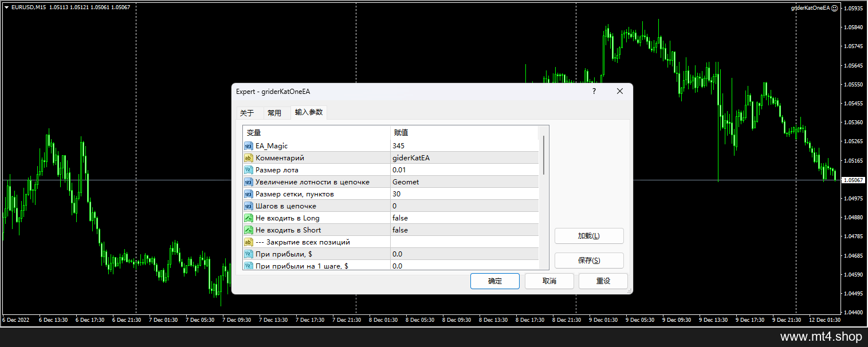Open the Geomet value for lot increase
This screenshot has height=347, width=868.
(x=406, y=182)
